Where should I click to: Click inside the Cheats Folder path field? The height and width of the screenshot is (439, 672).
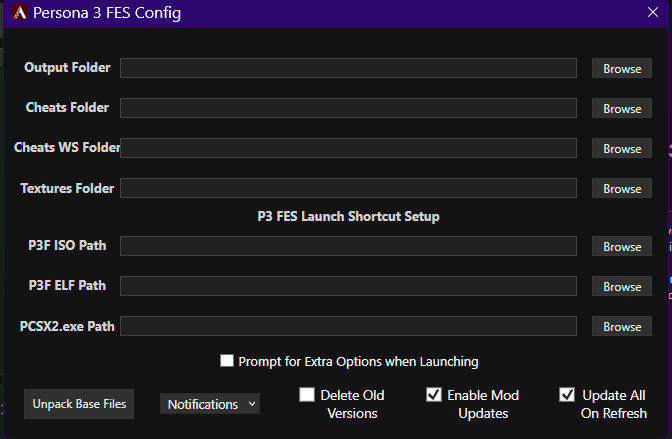(348, 108)
